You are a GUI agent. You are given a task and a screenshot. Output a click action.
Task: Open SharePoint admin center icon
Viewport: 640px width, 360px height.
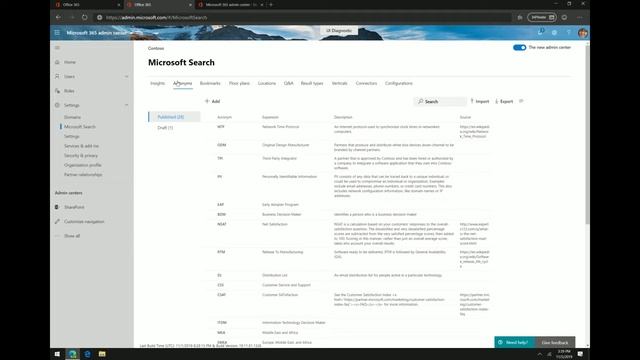57,207
